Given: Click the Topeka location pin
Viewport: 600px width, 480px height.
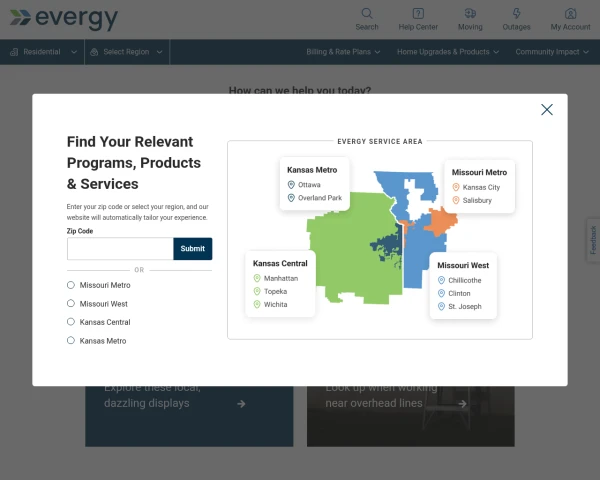Looking at the screenshot, I should [257, 291].
